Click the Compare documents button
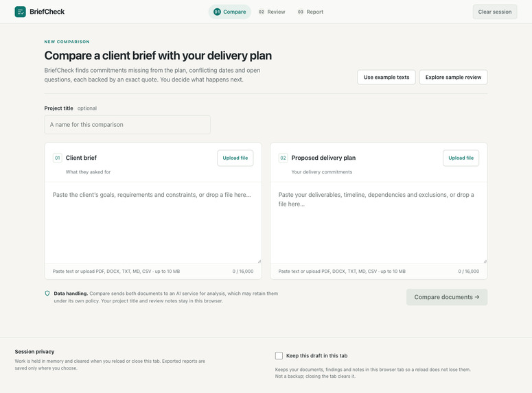This screenshot has height=393, width=532. click(x=447, y=297)
